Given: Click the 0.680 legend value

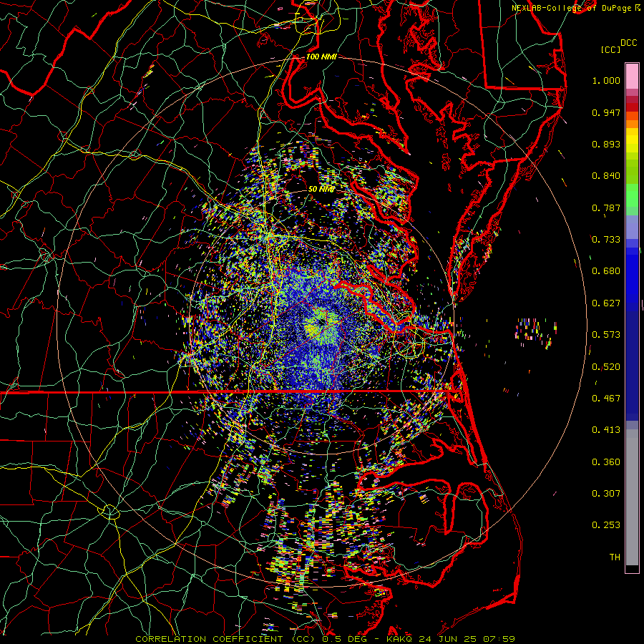Looking at the screenshot, I should [x=606, y=271].
